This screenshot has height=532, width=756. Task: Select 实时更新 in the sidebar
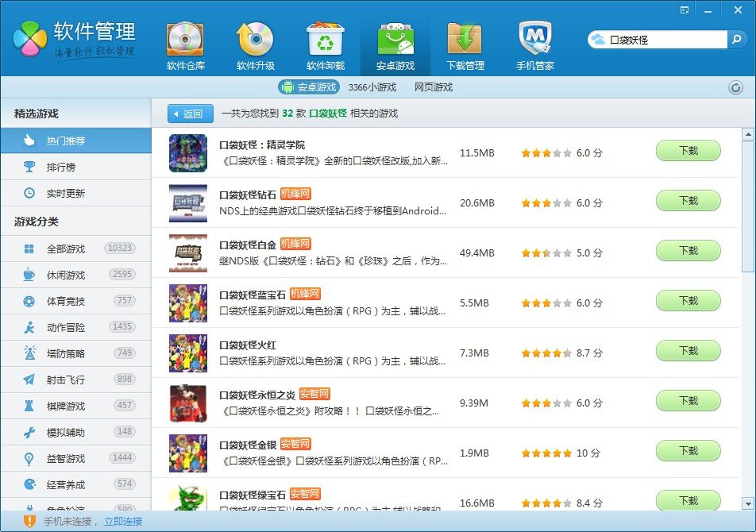click(x=65, y=193)
